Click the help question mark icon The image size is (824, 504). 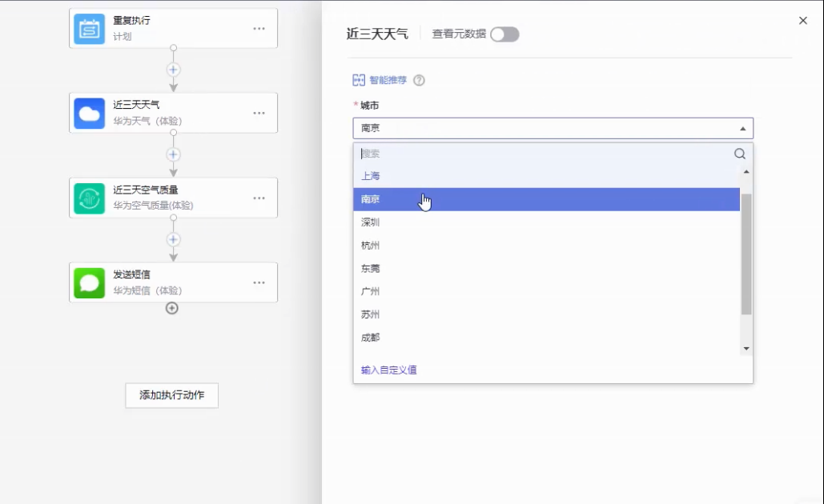pos(419,80)
